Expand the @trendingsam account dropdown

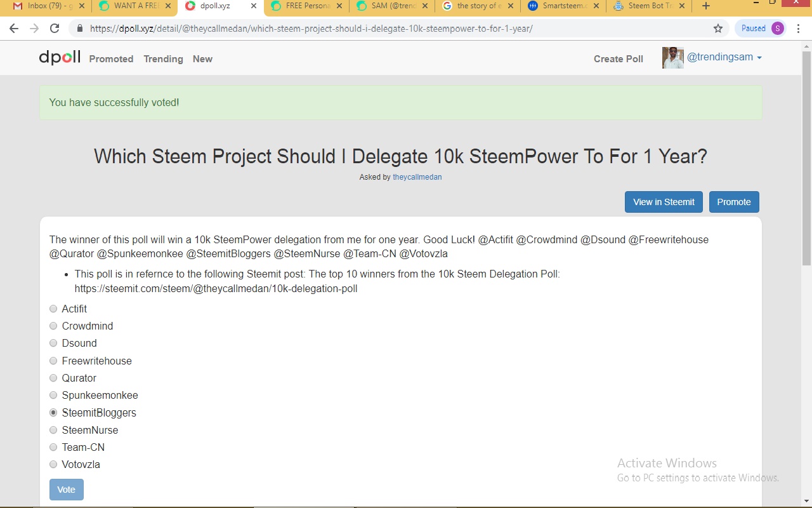[x=724, y=57]
